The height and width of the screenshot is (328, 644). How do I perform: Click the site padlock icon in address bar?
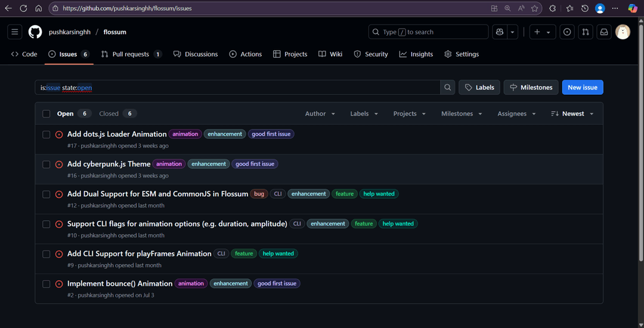(x=55, y=8)
